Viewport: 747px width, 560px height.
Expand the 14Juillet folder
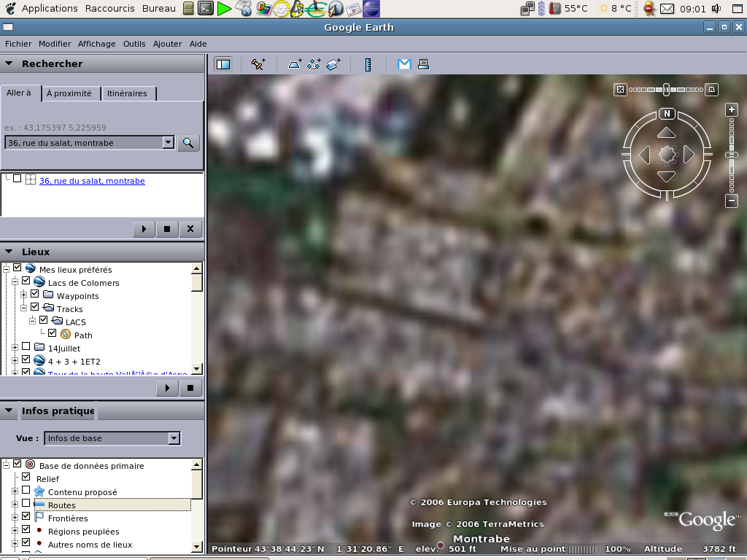(x=15, y=348)
